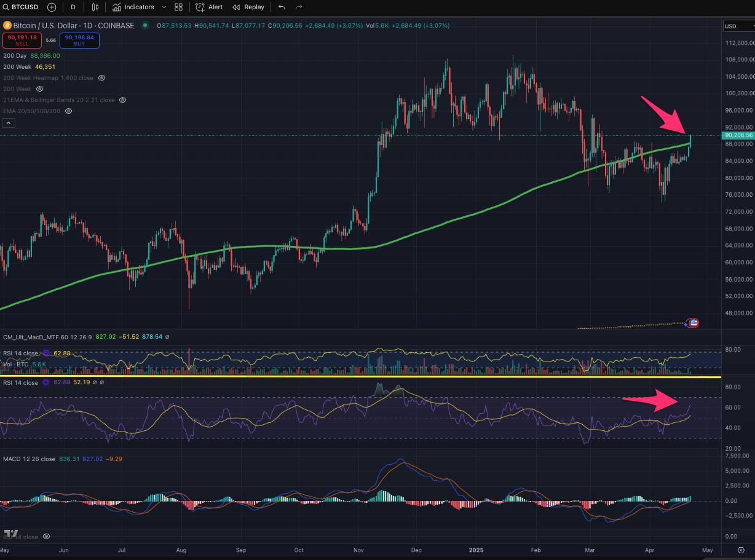
Task: Show the EMA 20/50/100/200 indicator
Action: point(68,111)
